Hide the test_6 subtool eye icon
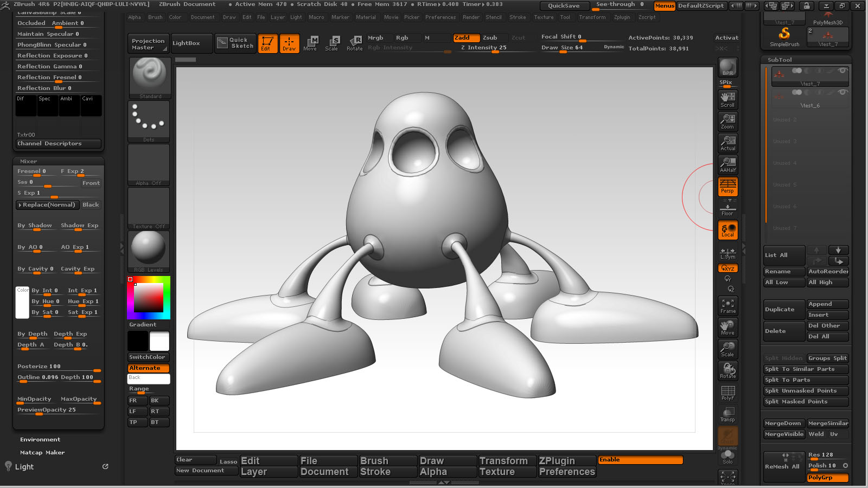This screenshot has height=488, width=868. click(x=842, y=92)
